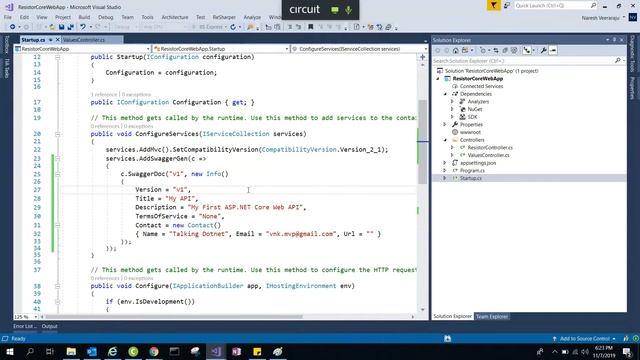Click the Open File toolbar icon

[x=52, y=27]
